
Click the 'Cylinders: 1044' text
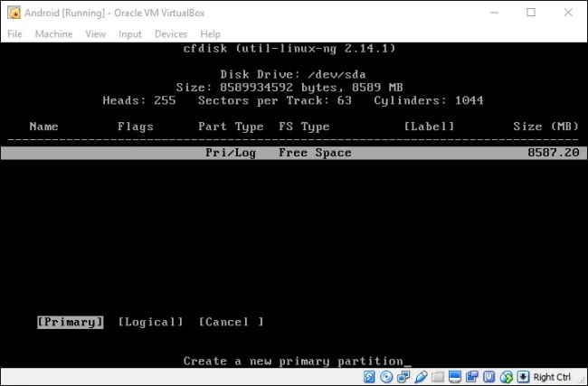(x=429, y=100)
